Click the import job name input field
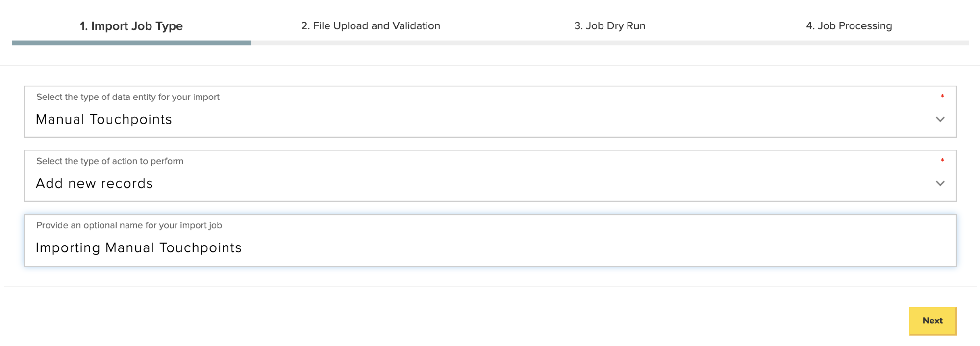 pos(490,240)
